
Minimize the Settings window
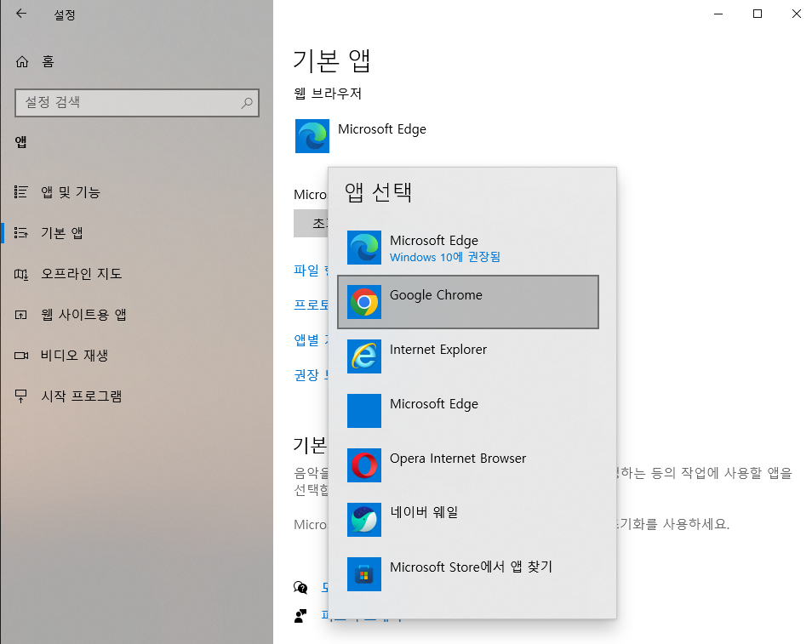[718, 14]
